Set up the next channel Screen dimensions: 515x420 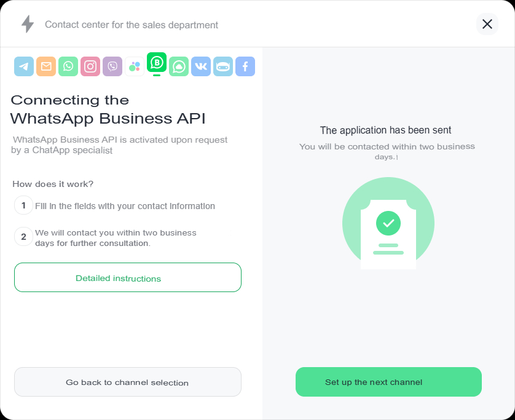click(x=388, y=382)
